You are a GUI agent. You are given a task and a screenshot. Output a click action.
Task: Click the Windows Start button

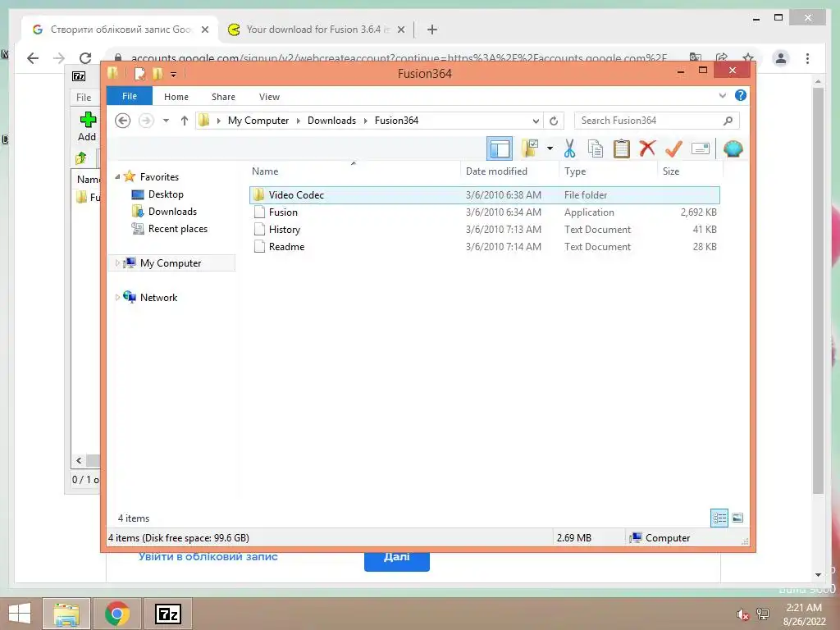click(20, 614)
